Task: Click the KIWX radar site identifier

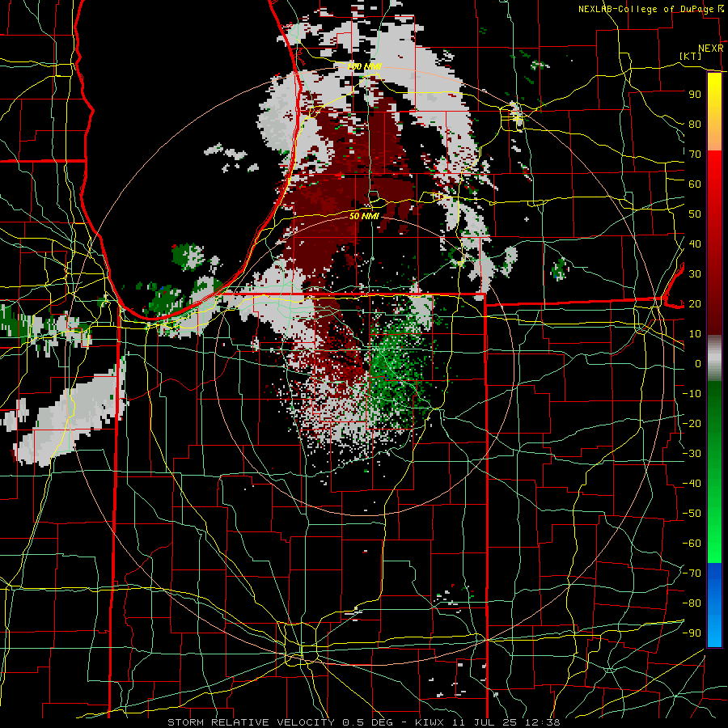Action: [x=430, y=722]
